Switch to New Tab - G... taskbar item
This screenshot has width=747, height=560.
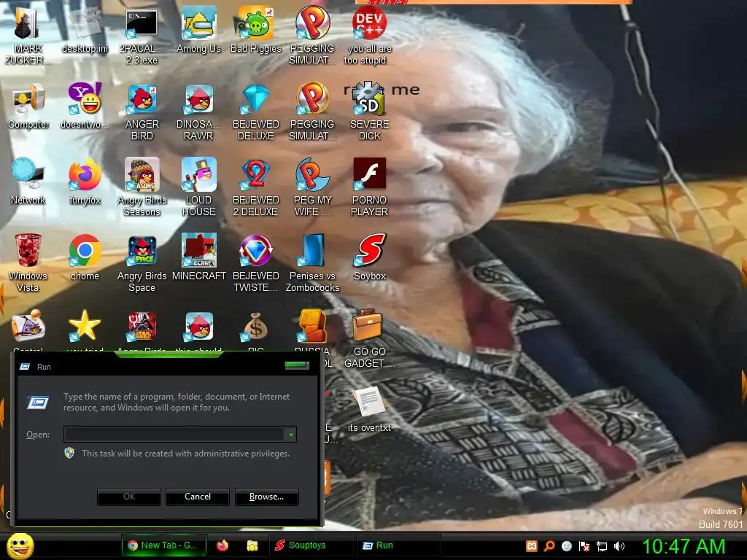tap(164, 545)
